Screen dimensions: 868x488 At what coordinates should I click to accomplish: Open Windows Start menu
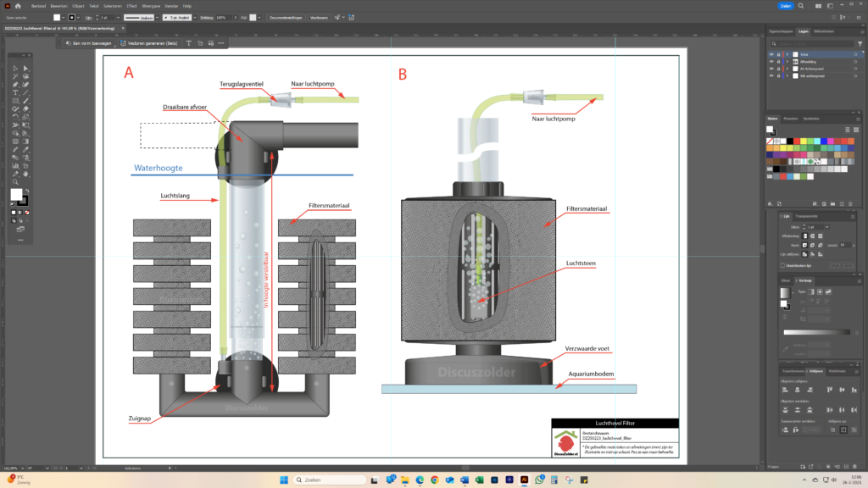click(284, 480)
